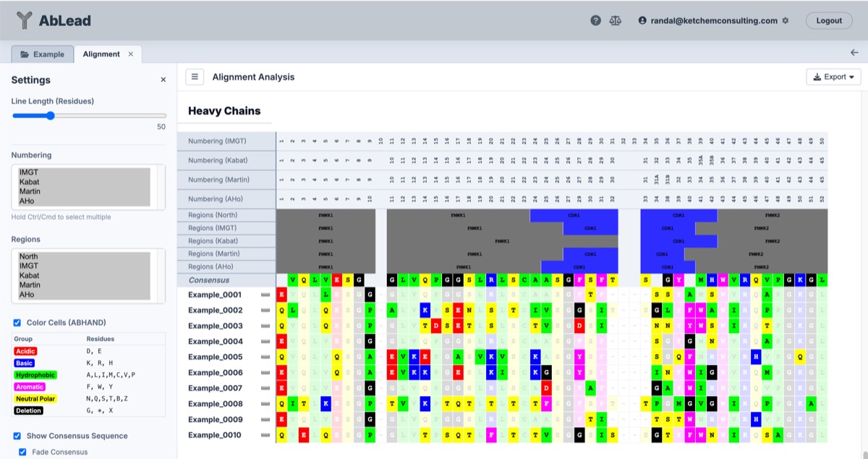This screenshot has width=868, height=459.
Task: Disable the Fade Consensus checkbox
Action: [x=22, y=452]
